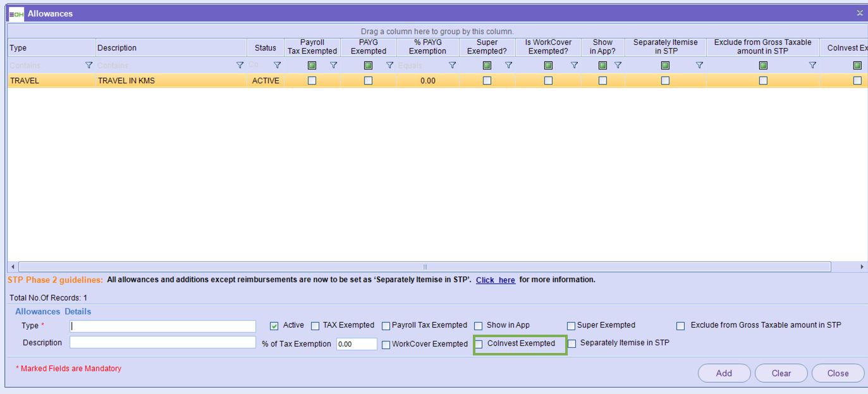Screen dimensions: 868x394
Task: Sort by the Status column header
Action: click(265, 48)
